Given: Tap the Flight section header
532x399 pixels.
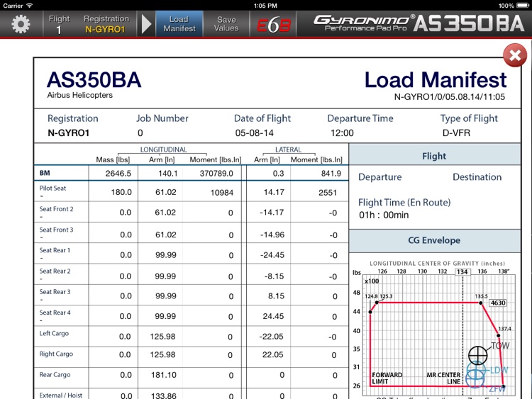Looking at the screenshot, I should 435,156.
